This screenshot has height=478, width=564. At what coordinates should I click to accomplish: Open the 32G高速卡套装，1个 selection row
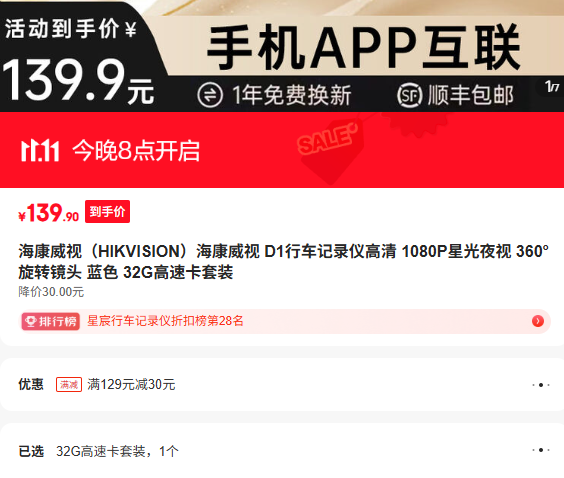pos(282,450)
